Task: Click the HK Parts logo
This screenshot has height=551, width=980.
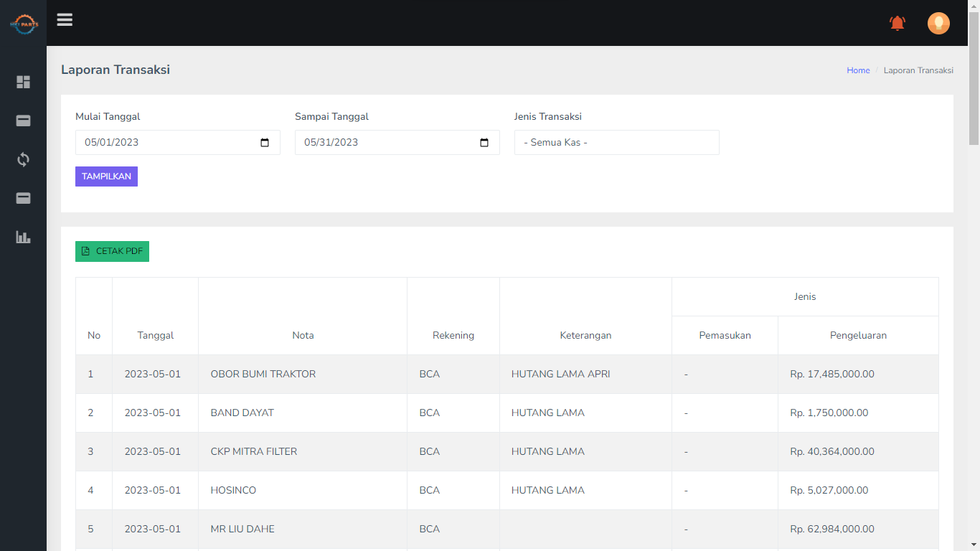Action: pos(24,22)
